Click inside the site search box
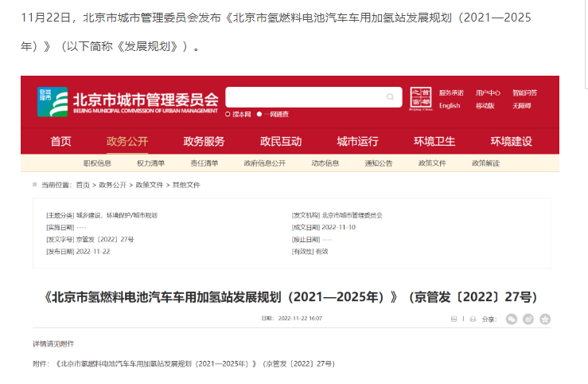588x384 pixels. 305,97
